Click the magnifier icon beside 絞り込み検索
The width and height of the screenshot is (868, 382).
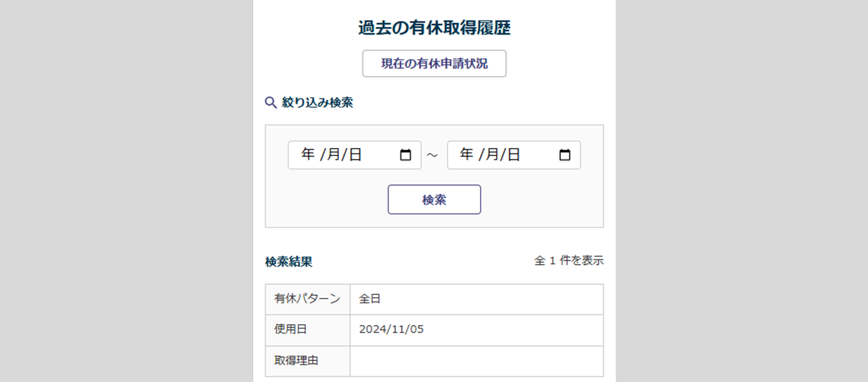(271, 102)
